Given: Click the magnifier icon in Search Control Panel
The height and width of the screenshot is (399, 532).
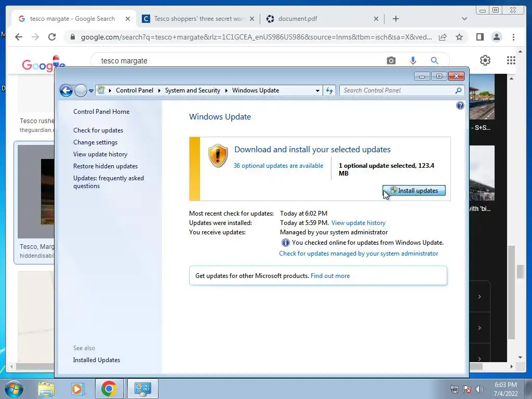Looking at the screenshot, I should [458, 90].
